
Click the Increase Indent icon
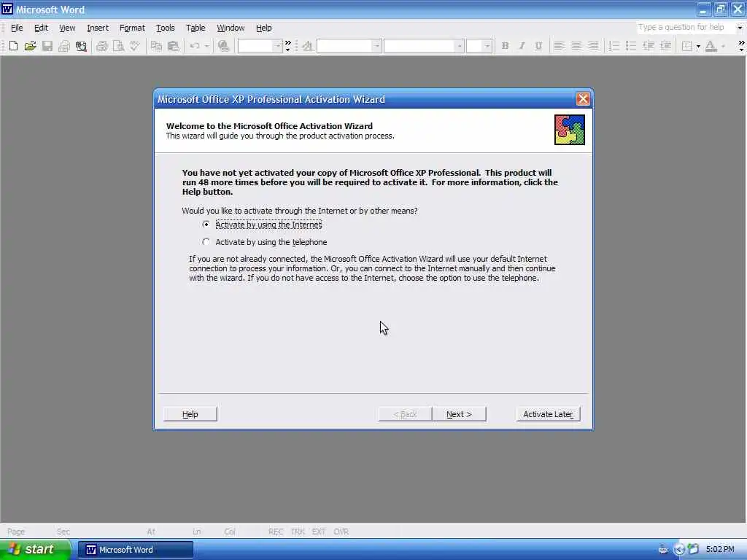[665, 46]
